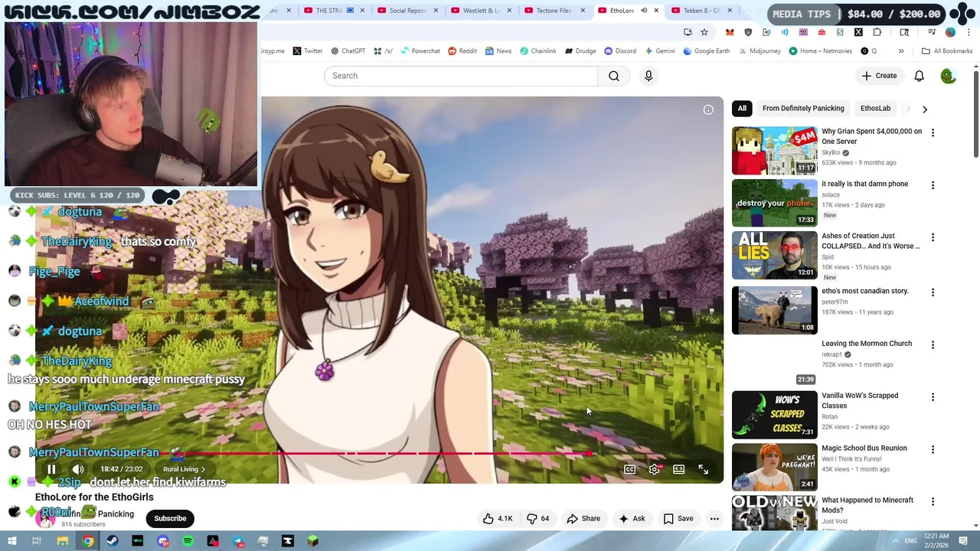980x551 pixels.
Task: Select the EthosLab filter chip
Action: 875,109
